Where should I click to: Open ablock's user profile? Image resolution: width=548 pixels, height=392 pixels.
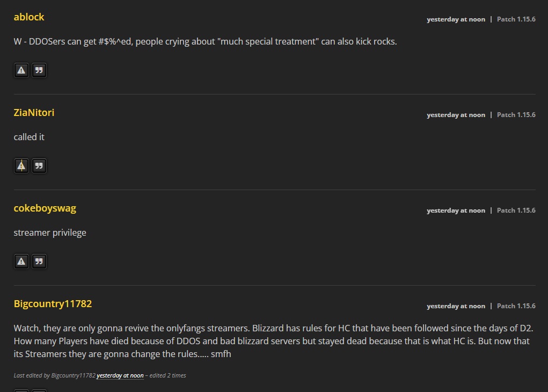pyautogui.click(x=29, y=17)
